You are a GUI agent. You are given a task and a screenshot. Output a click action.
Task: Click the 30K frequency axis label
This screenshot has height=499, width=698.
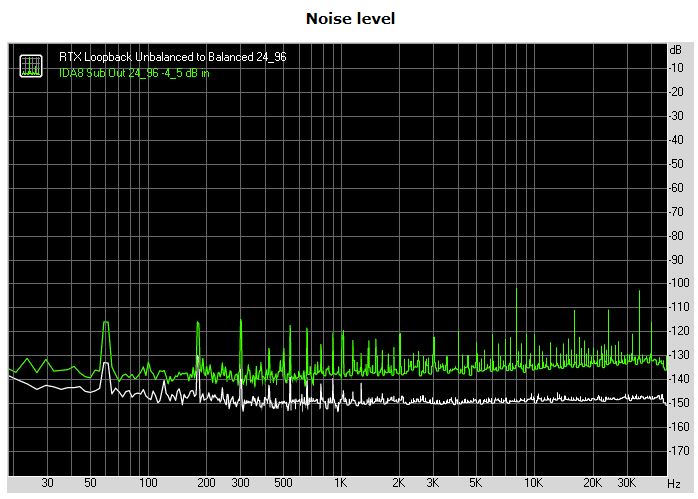click(x=627, y=483)
